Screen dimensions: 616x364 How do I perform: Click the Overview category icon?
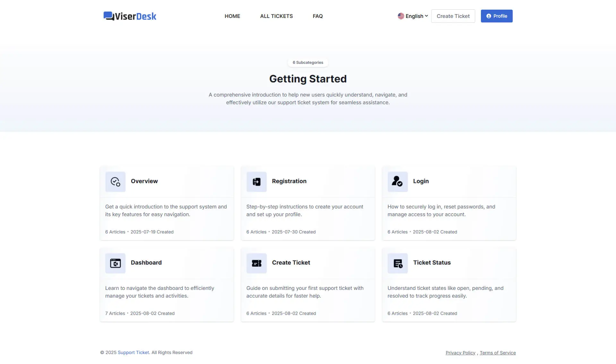[115, 182]
